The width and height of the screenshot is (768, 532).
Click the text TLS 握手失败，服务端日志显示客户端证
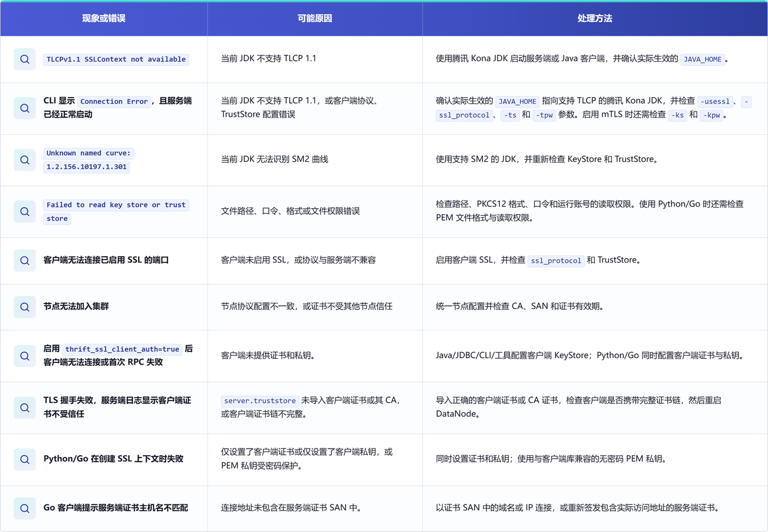click(118, 400)
